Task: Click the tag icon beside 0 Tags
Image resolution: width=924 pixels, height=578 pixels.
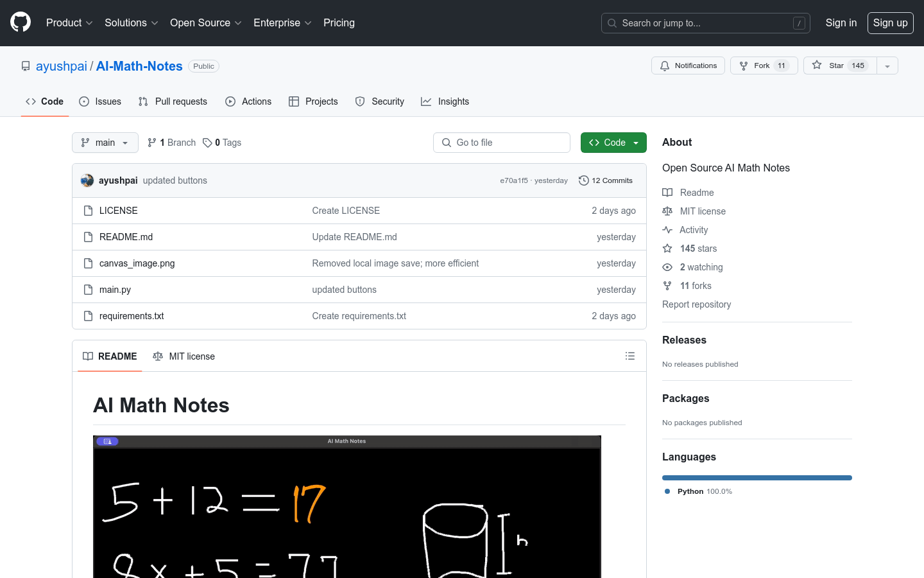Action: coord(207,143)
